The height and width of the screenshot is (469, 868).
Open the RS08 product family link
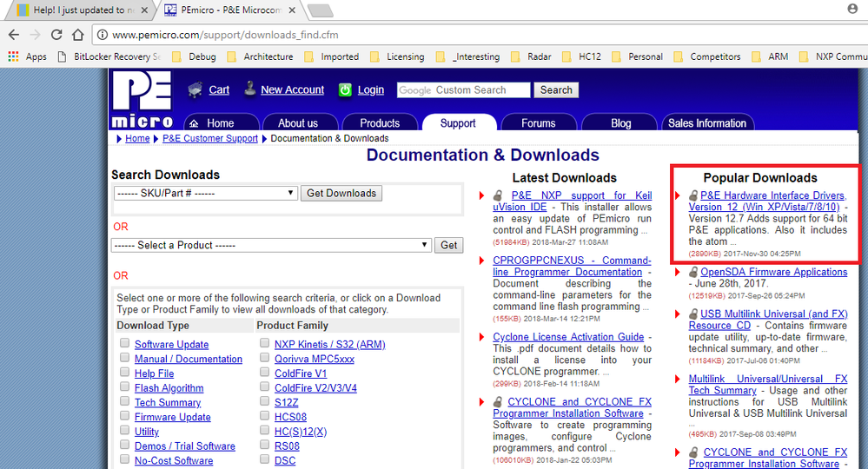coord(287,446)
